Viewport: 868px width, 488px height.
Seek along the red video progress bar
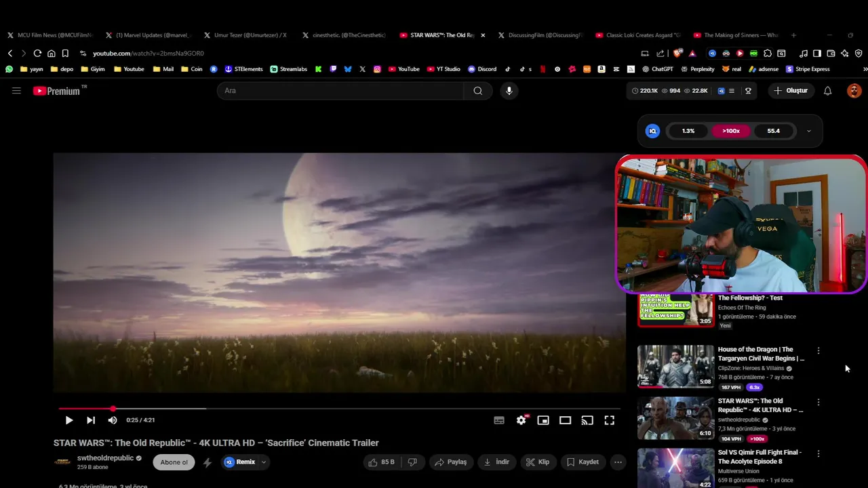tap(339, 409)
